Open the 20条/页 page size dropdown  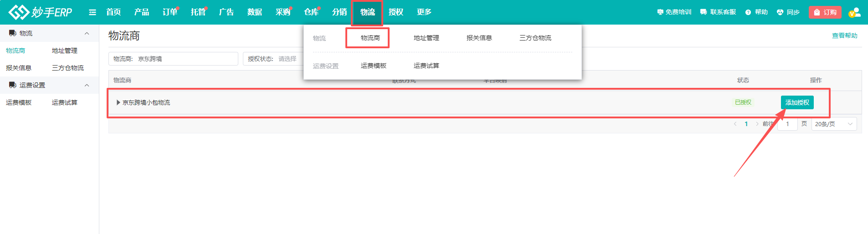click(833, 124)
